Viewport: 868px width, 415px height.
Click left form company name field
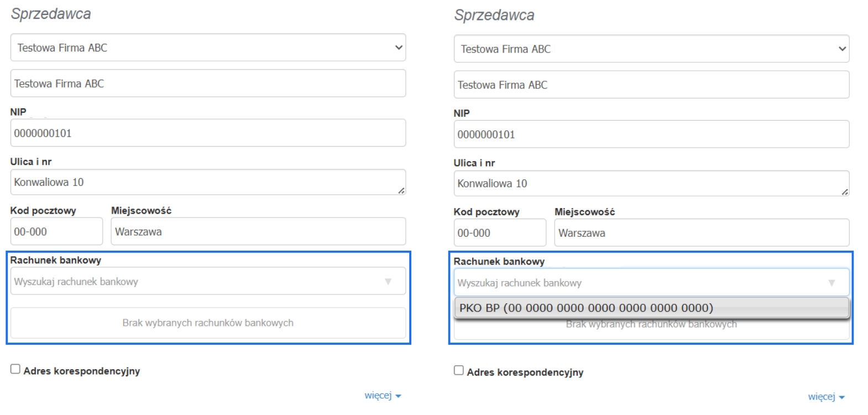(x=208, y=84)
